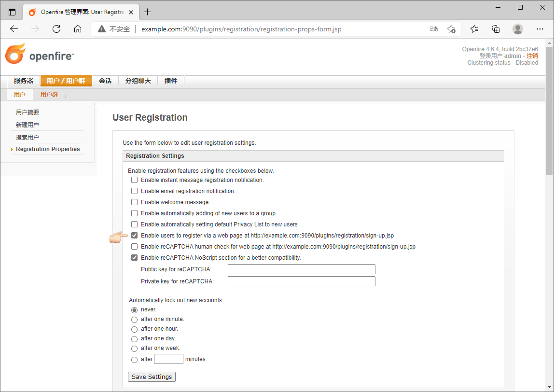
Task: Open the translate page icon
Action: click(x=434, y=29)
